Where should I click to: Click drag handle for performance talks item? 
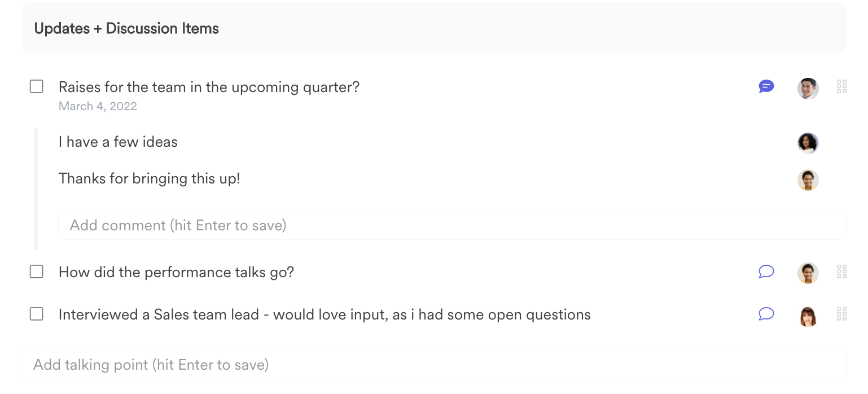841,272
